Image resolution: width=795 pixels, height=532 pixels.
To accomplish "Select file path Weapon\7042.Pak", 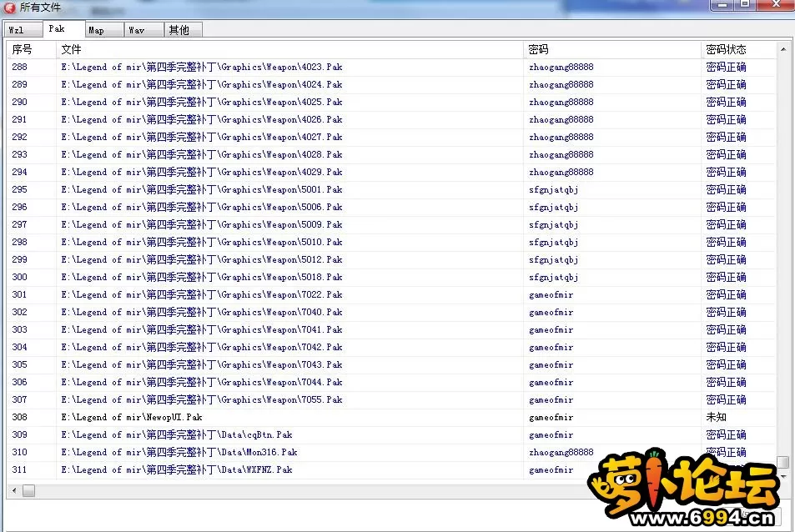I will tap(202, 347).
